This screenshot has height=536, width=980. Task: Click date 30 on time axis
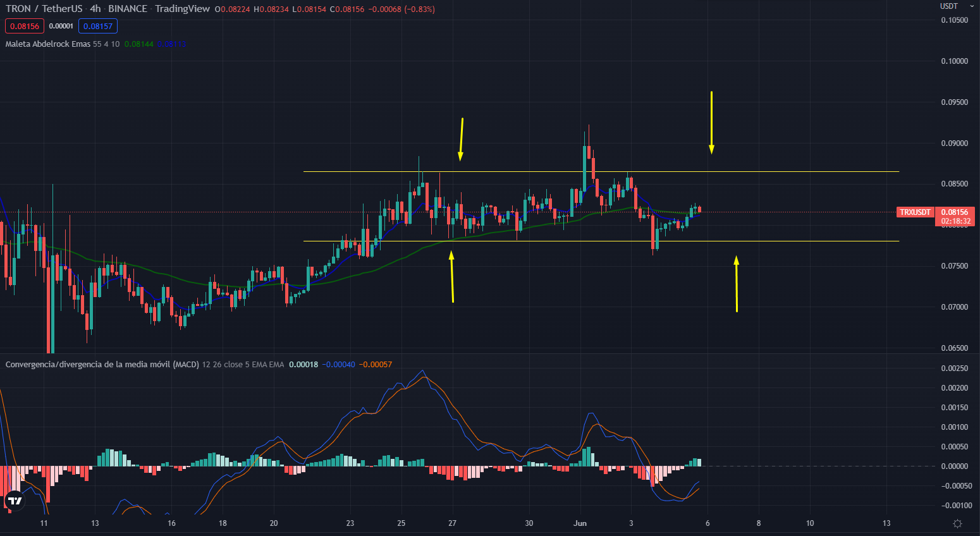coord(529,523)
